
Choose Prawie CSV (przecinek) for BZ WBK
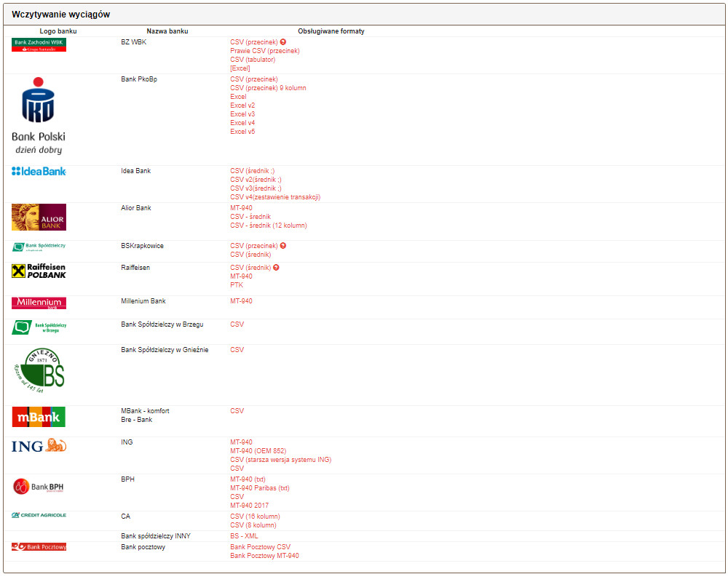265,51
